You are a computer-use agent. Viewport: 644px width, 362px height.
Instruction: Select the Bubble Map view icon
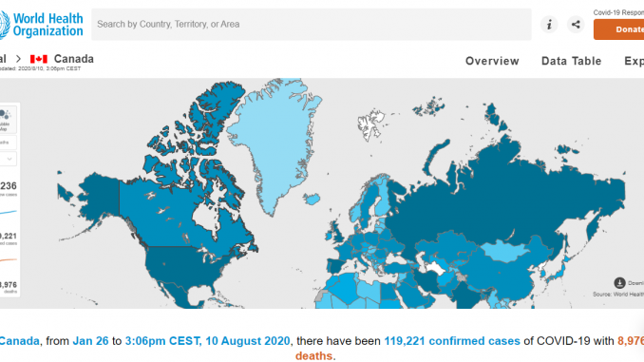pos(5,120)
